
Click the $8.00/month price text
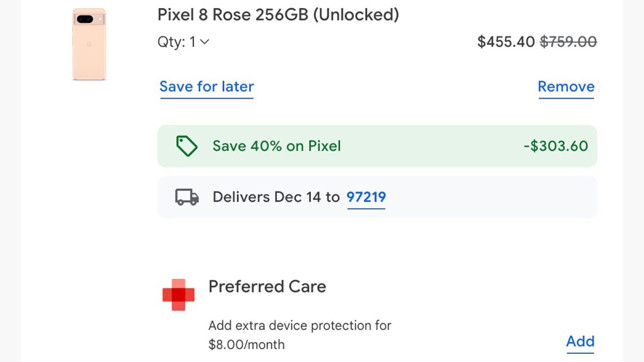click(246, 344)
